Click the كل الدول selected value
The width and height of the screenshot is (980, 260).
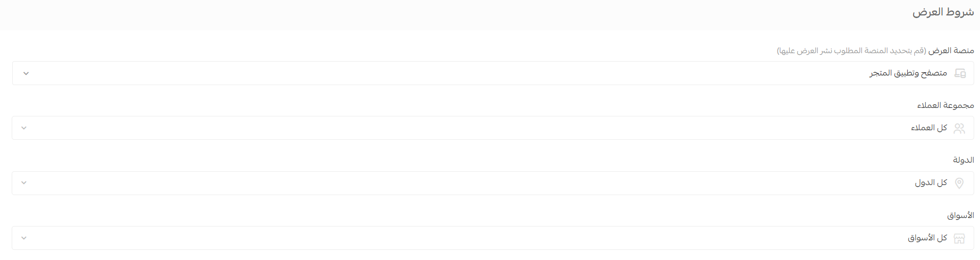(931, 183)
